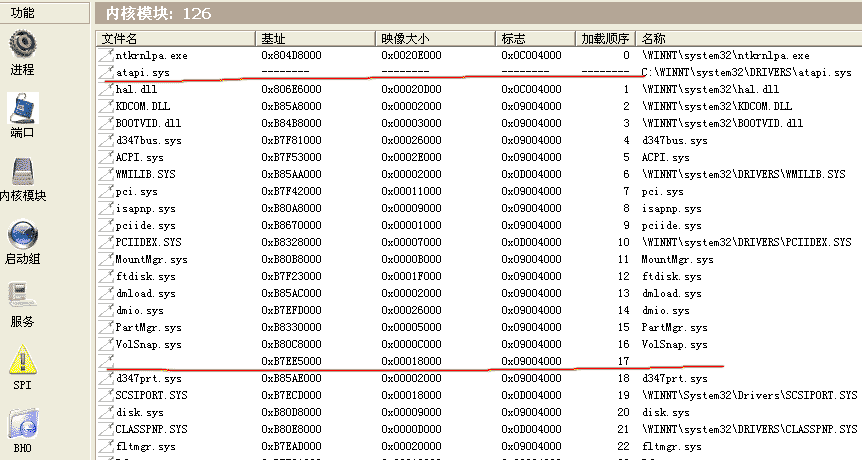
Task: Select the fltmgr.sys file name
Action: (145, 446)
